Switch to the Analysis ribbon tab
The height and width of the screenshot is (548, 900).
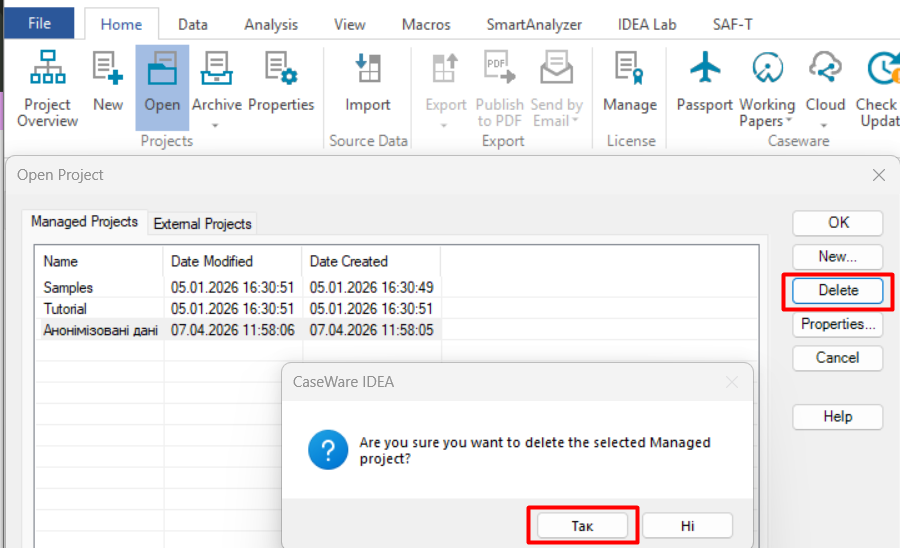pos(271,24)
